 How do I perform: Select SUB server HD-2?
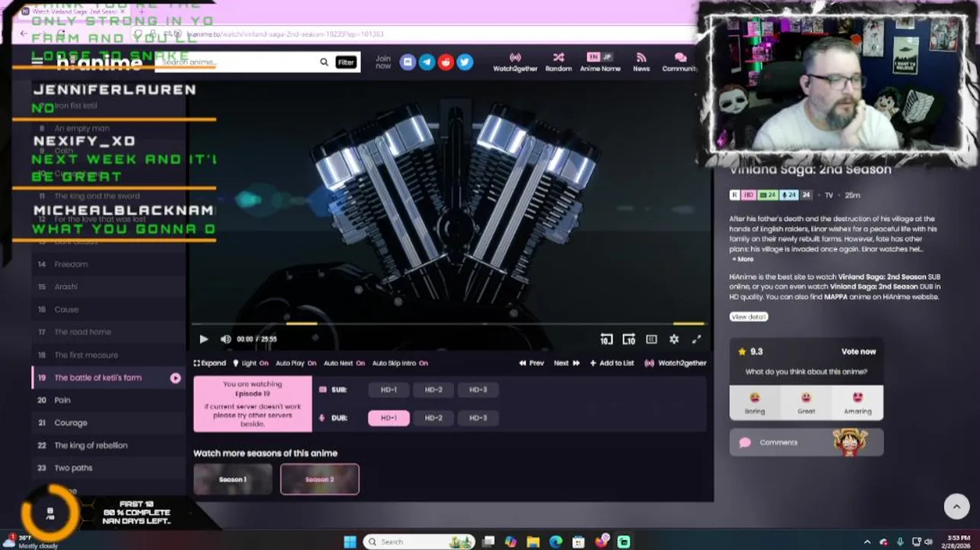pos(434,390)
